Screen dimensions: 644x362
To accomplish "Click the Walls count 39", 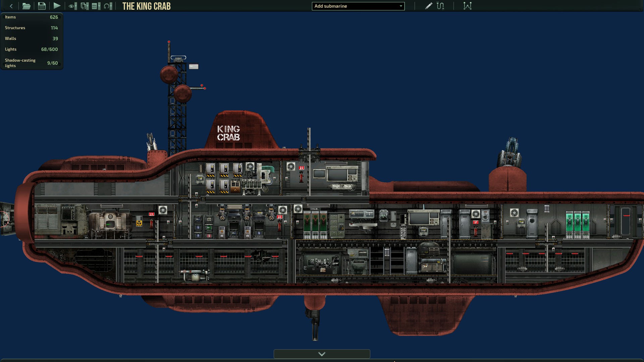I will pos(55,39).
